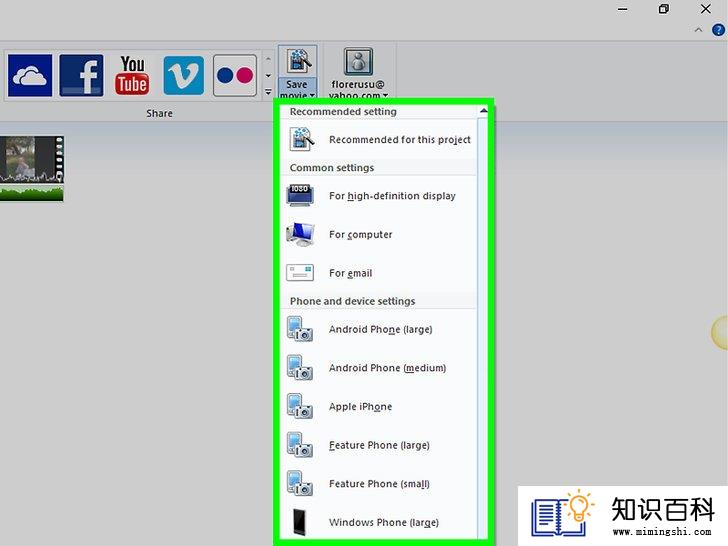Select Feature Phone (small)

coord(378,484)
